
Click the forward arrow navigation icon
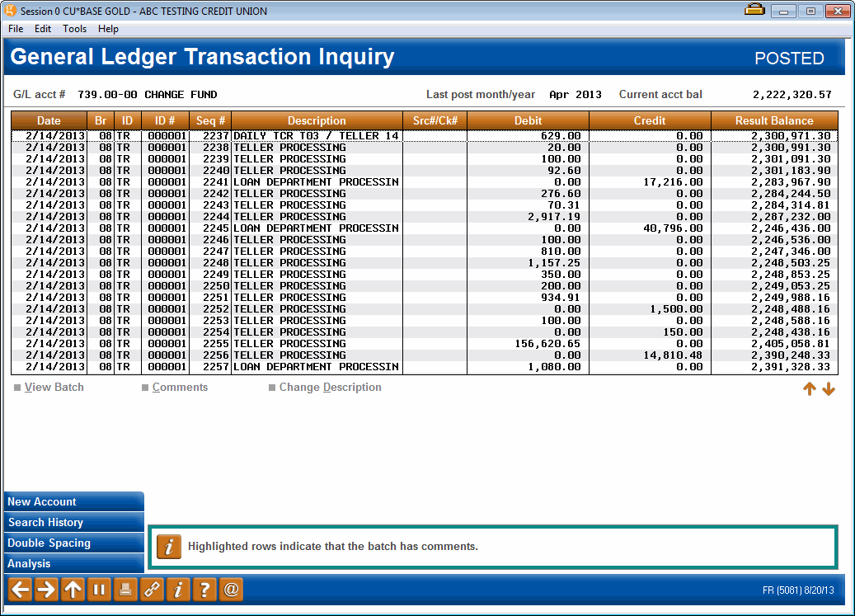45,589
